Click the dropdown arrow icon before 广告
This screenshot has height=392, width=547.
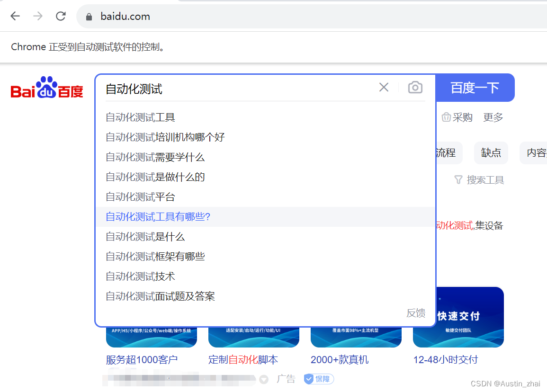[x=264, y=379]
